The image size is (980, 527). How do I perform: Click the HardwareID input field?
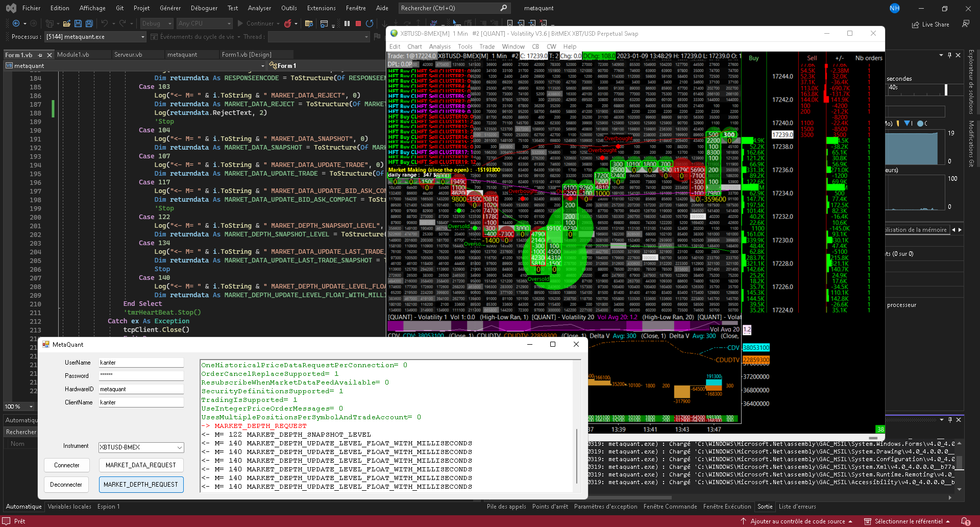pyautogui.click(x=141, y=389)
